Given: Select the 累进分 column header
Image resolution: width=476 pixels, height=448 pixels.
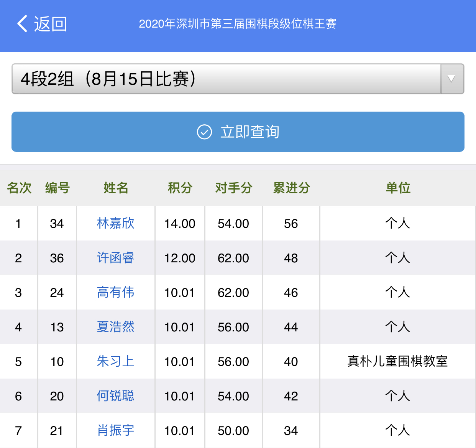Looking at the screenshot, I should 291,188.
